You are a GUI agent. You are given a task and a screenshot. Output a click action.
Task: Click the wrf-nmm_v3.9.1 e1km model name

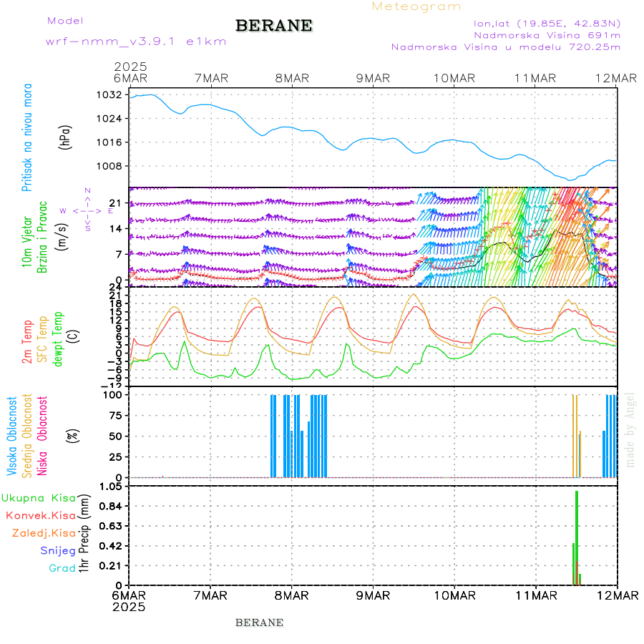click(x=136, y=42)
